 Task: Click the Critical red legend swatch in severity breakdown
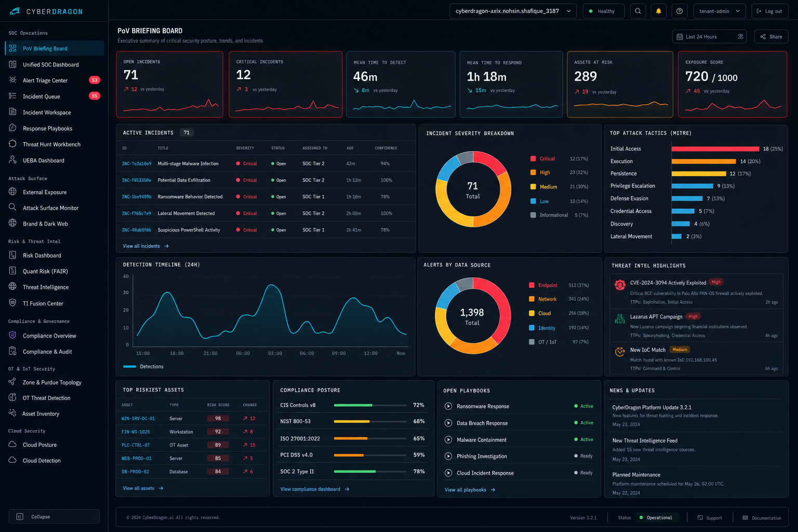click(x=533, y=158)
